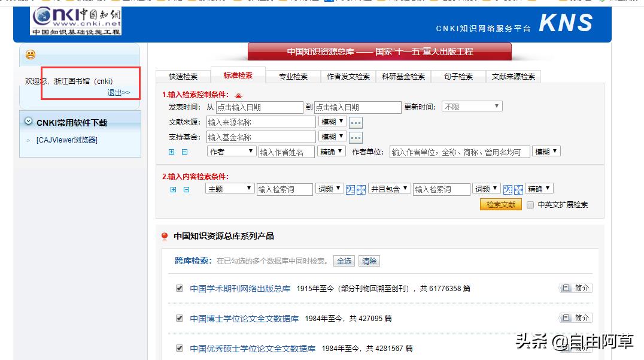Open 简介 for 中国博士学位论文全文数据库
This screenshot has height=360, width=644.
pos(576,318)
